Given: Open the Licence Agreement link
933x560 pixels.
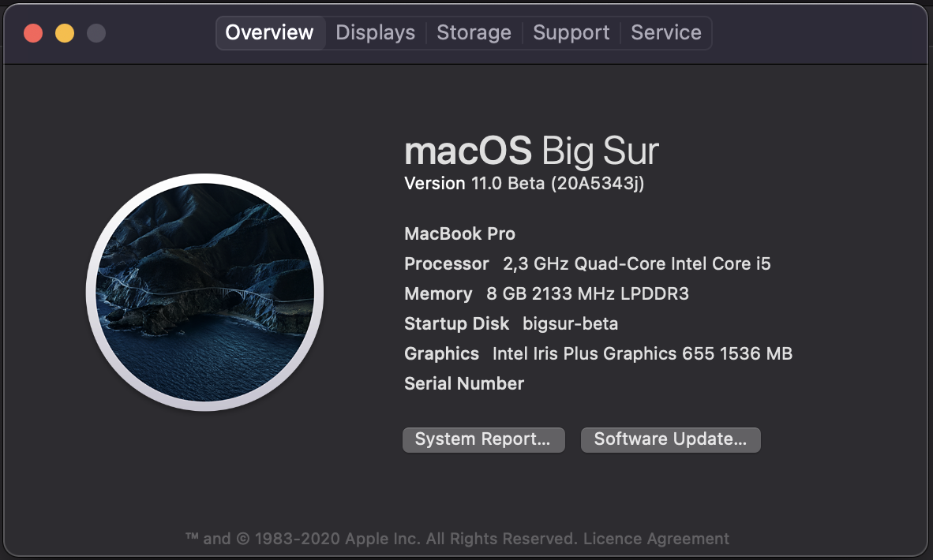Looking at the screenshot, I should point(656,539).
